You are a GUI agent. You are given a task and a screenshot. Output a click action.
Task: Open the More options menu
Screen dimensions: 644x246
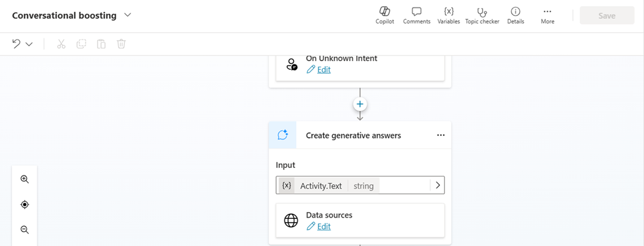pos(547,16)
